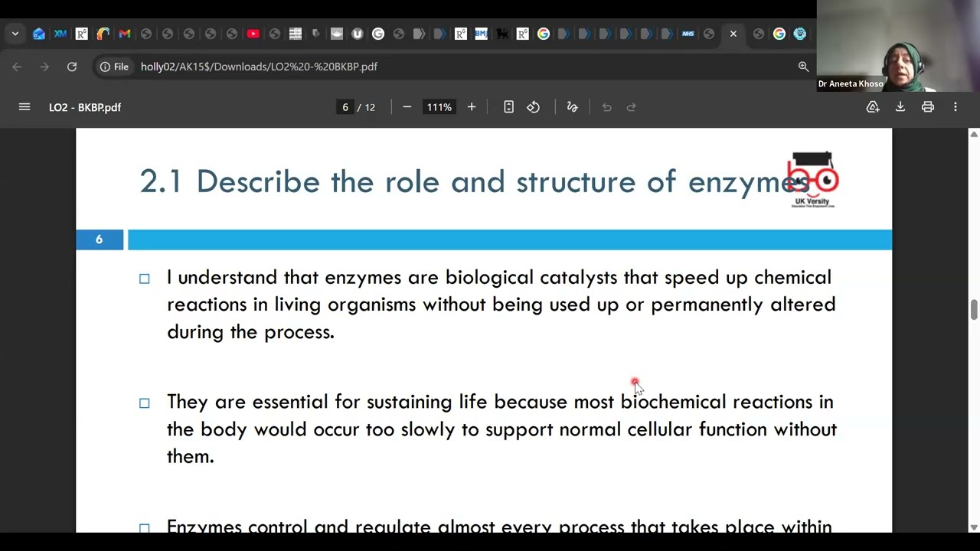Switch to the YouTube tab
Viewport: 980px width, 551px height.
coord(253,34)
